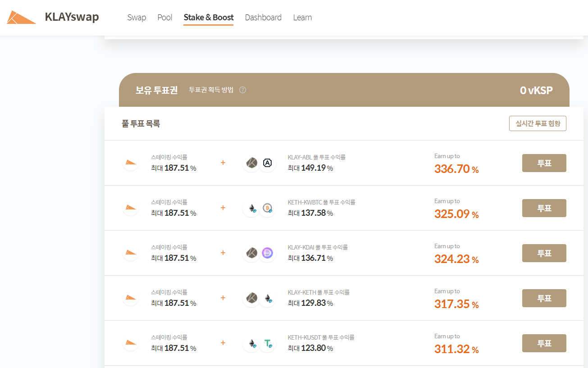Click KETH-KUSDT 풀 투표 수익률 label
This screenshot has width=588, height=368.
coord(321,337)
